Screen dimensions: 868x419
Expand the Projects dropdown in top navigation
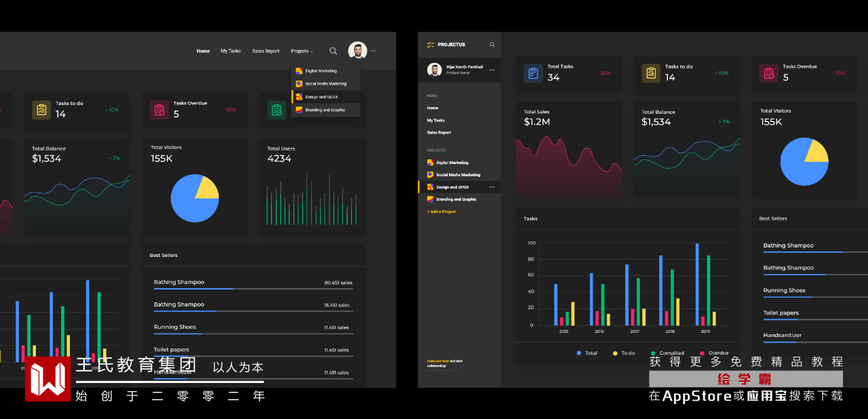click(x=302, y=51)
